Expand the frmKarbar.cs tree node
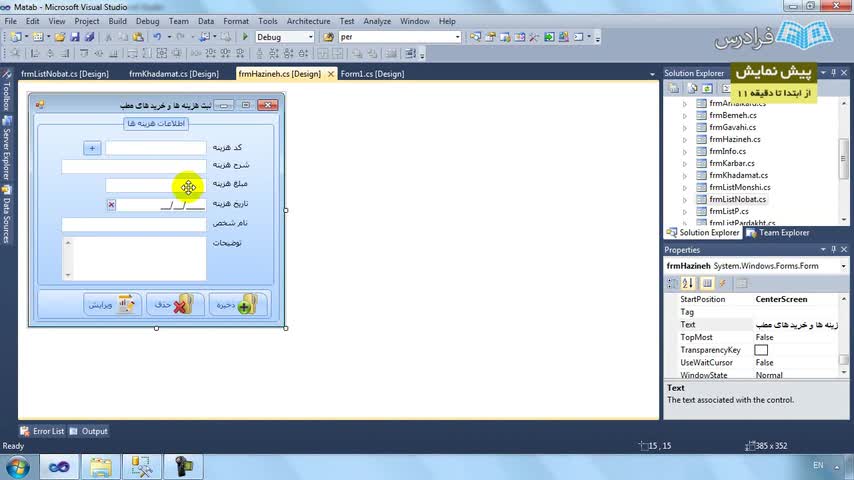Screen dimensions: 854x480 pyautogui.click(x=685, y=163)
